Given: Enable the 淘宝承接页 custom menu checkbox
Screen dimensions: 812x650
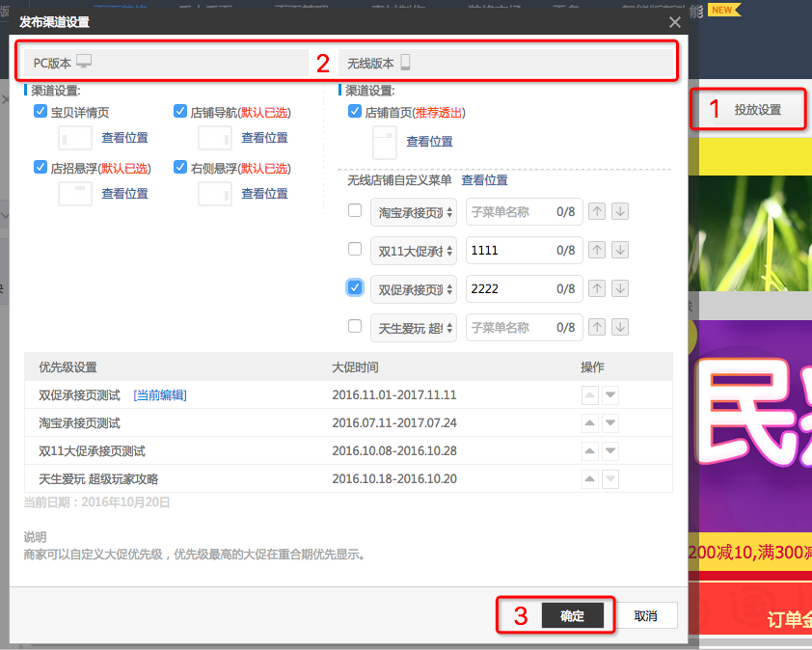Looking at the screenshot, I should (x=355, y=211).
